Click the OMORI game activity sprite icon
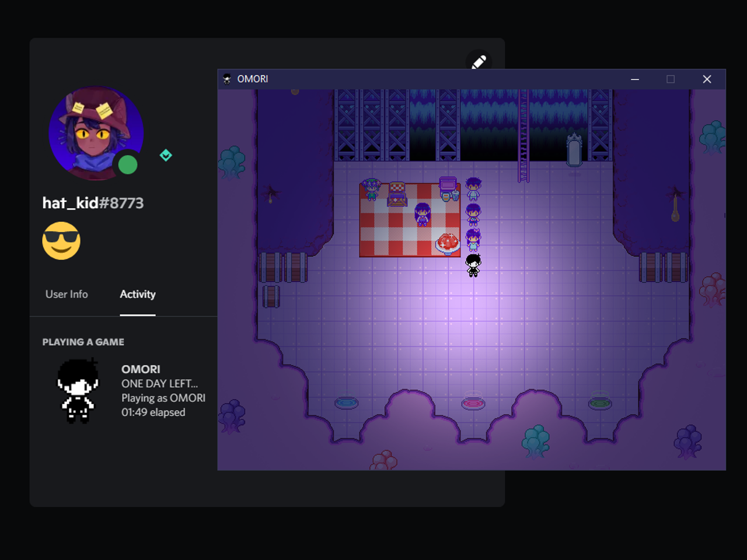747x560 pixels. [78, 390]
